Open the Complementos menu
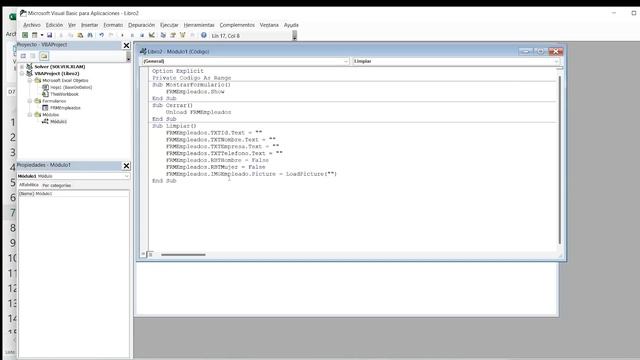 (x=237, y=25)
